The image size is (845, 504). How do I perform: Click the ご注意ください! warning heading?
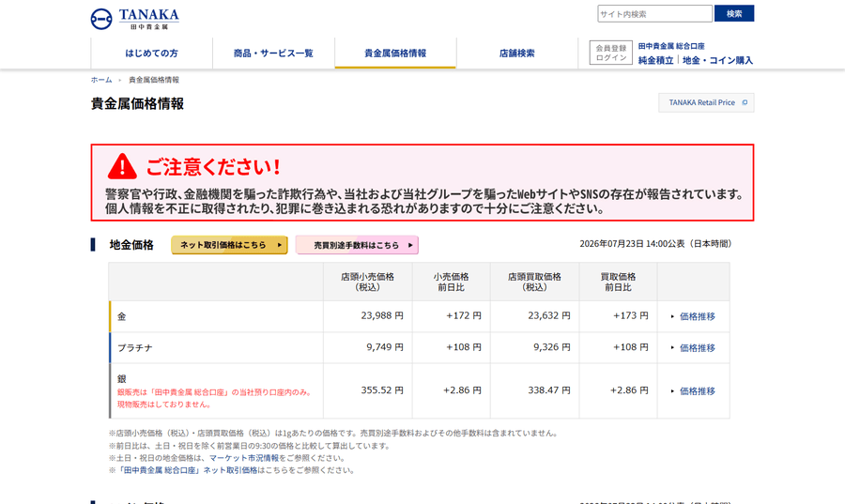[x=213, y=167]
